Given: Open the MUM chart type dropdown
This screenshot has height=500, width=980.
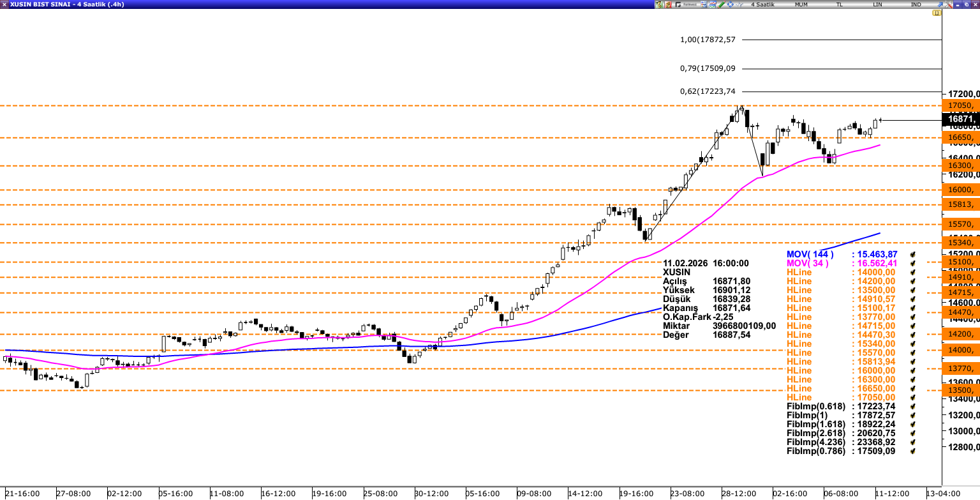Looking at the screenshot, I should click(801, 4).
